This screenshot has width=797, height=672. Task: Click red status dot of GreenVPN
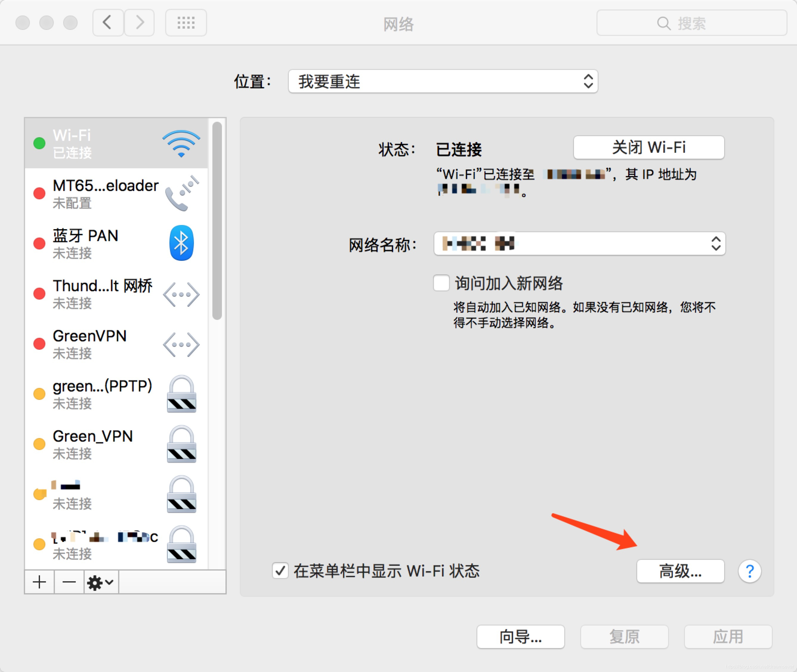click(x=39, y=344)
